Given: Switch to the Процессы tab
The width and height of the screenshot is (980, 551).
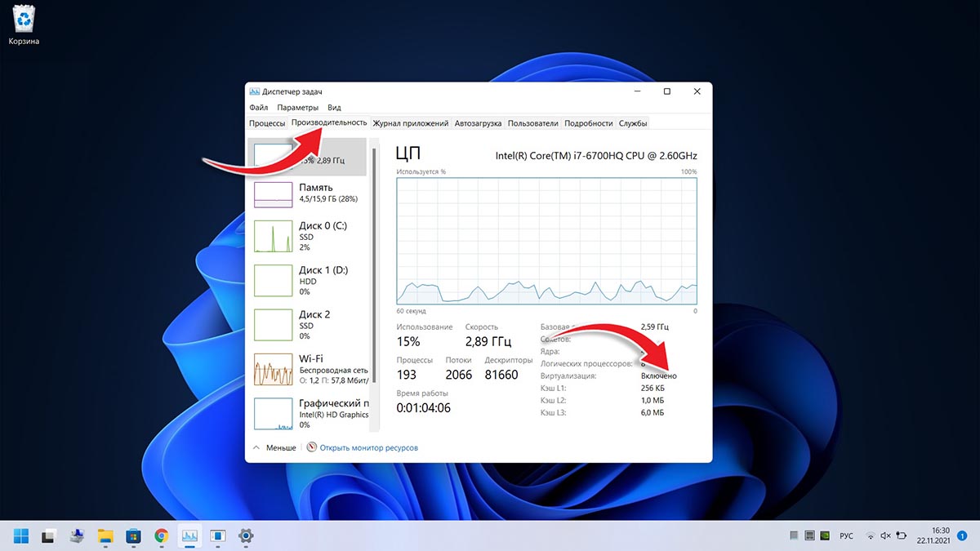Looking at the screenshot, I should coord(267,123).
